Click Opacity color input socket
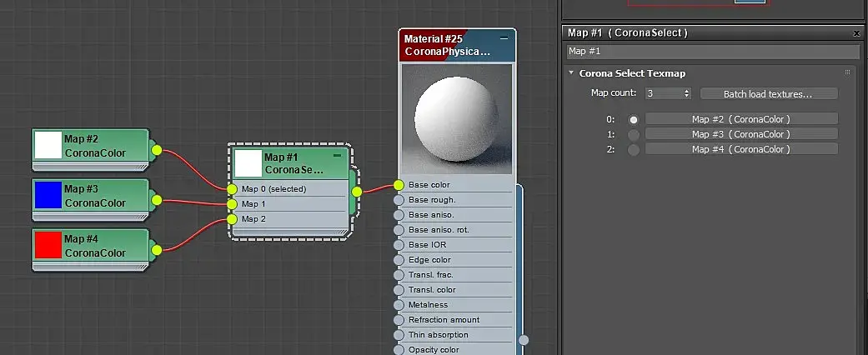Viewport: 868px width, 355px height. [x=399, y=349]
